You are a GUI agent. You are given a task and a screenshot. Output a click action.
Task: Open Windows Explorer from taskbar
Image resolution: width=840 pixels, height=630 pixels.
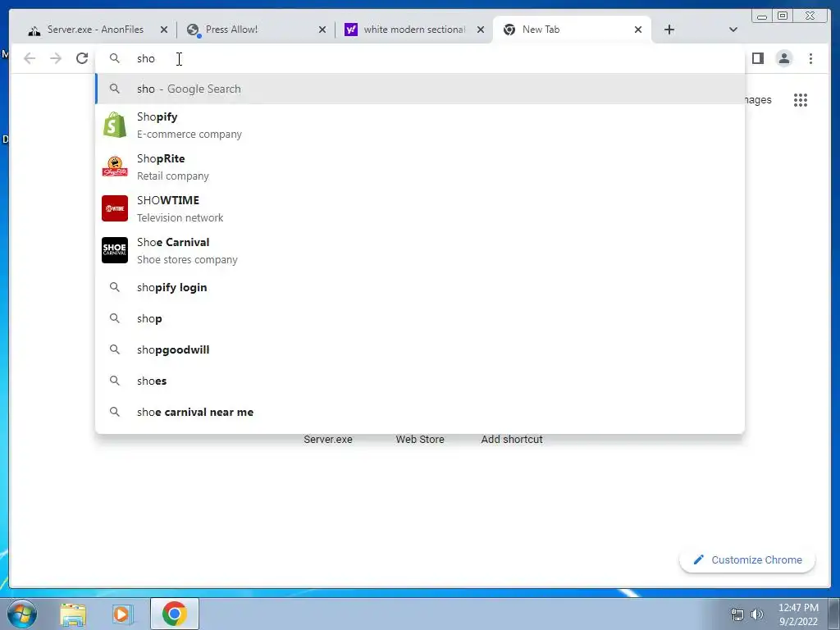click(x=73, y=614)
